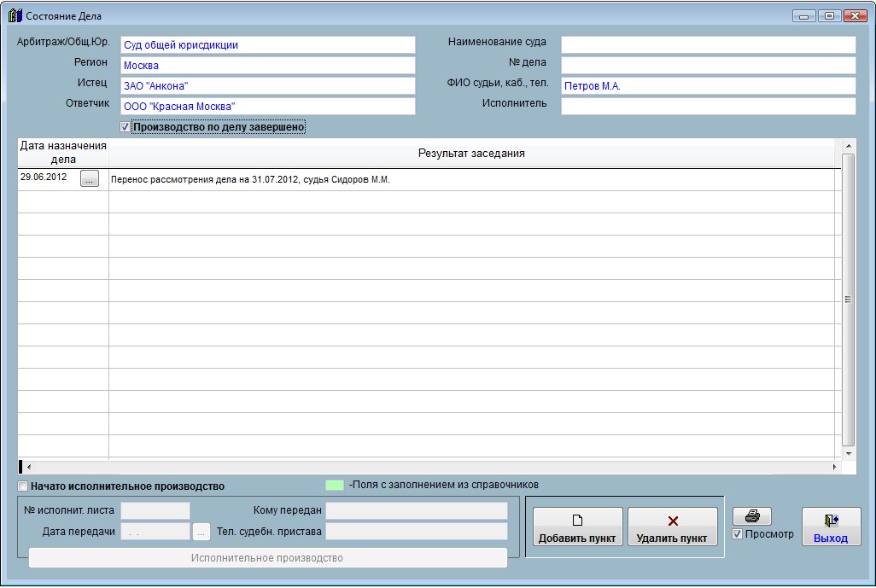
Task: Click the green legend color swatch
Action: coord(334,485)
